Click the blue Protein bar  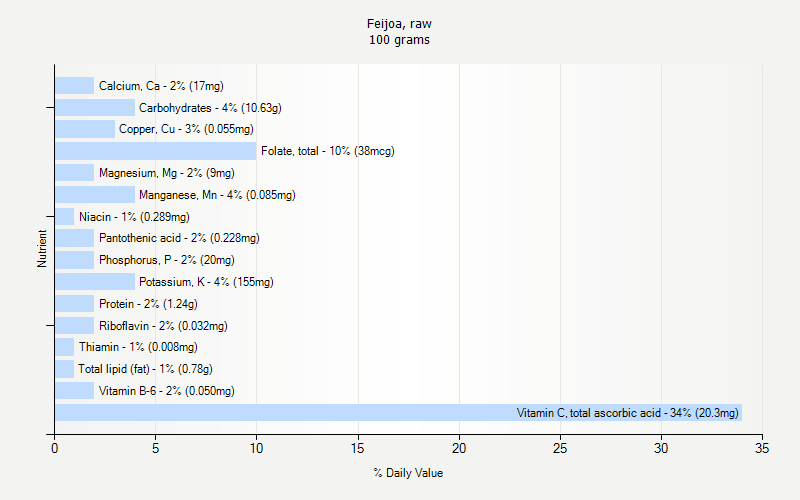tap(74, 304)
